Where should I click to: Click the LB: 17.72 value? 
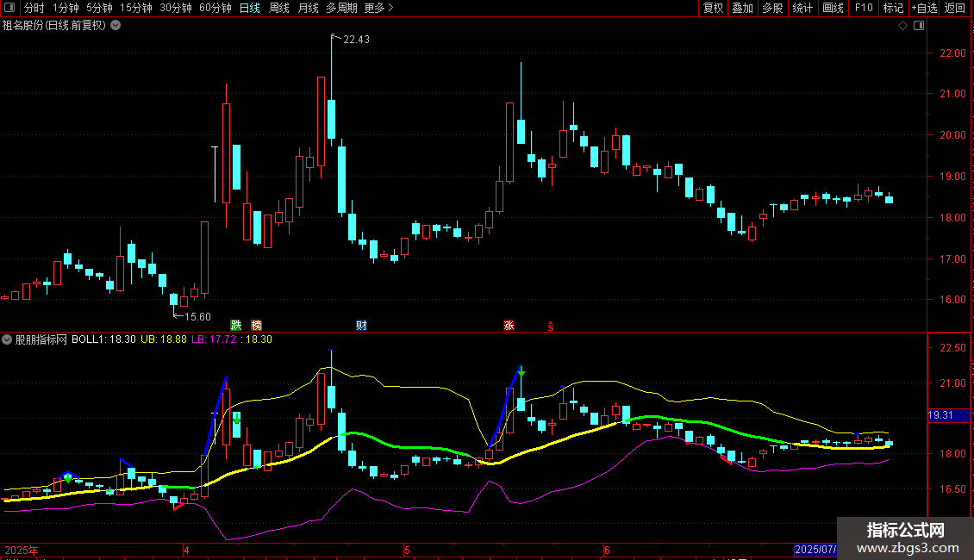[214, 339]
